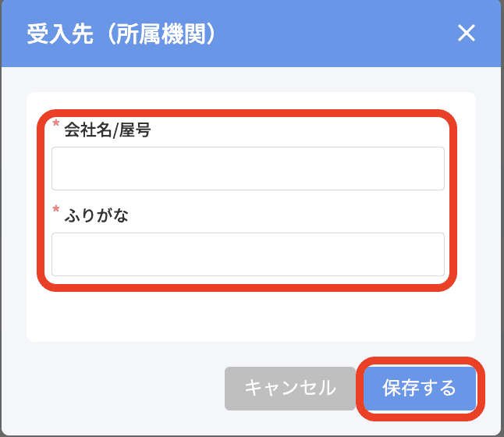Screen dimensions: 504x437
Task: Click the 会社名/屋号 text field
Action: point(248,169)
